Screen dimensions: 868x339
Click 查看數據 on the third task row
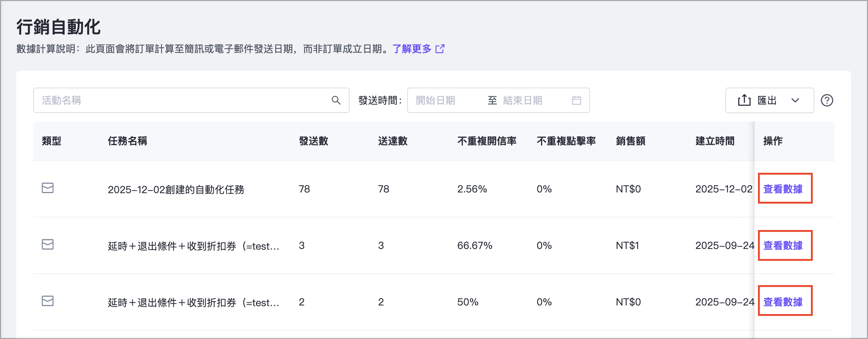coord(785,301)
